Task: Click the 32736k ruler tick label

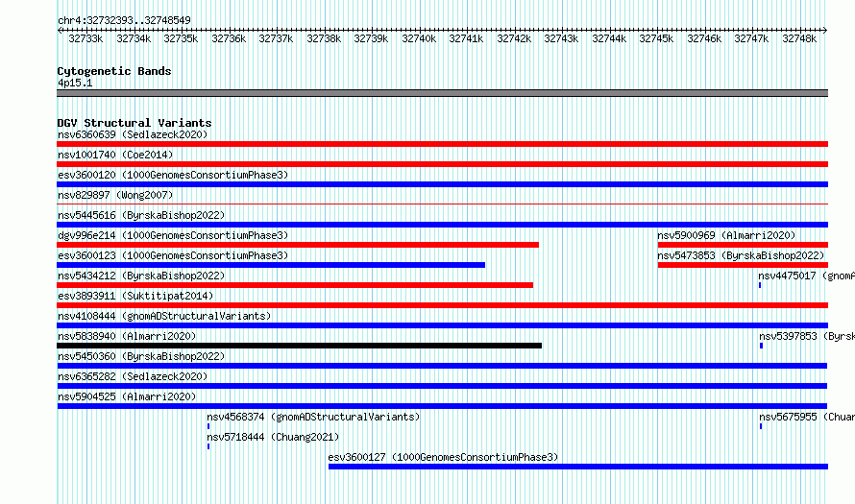Action: tap(229, 38)
